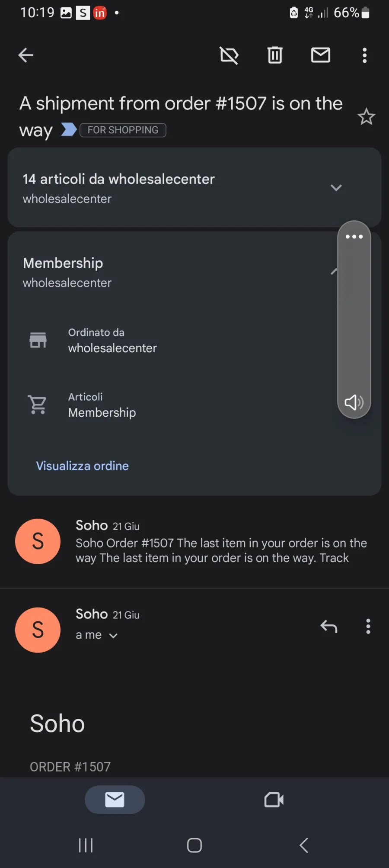Open the FOR SHOPPING label
Viewport: 389px width, 868px height.
point(123,130)
